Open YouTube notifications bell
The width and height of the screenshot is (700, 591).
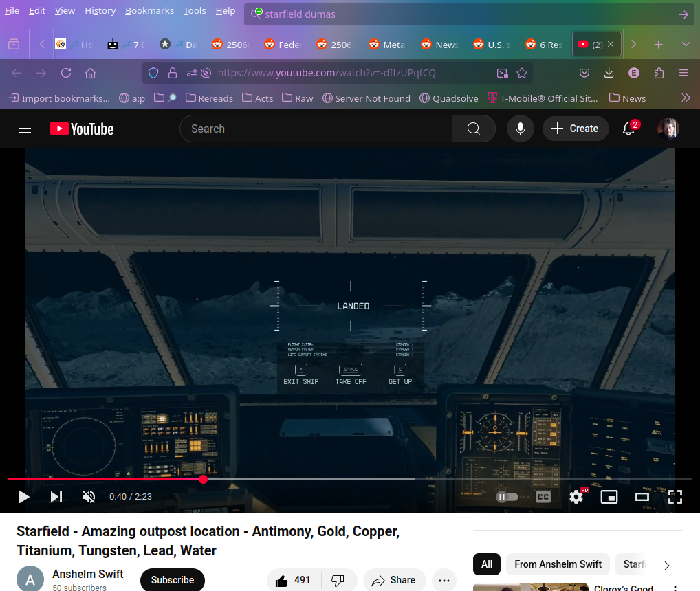coord(628,129)
